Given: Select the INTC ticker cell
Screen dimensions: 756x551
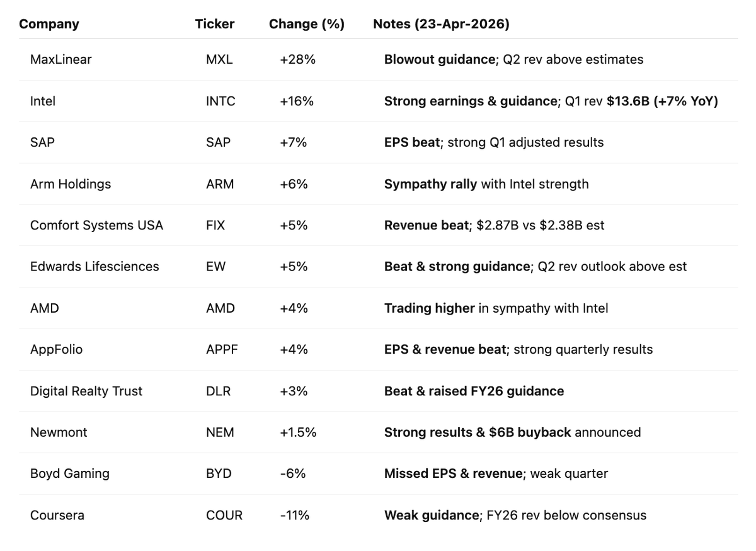Looking at the screenshot, I should (220, 101).
